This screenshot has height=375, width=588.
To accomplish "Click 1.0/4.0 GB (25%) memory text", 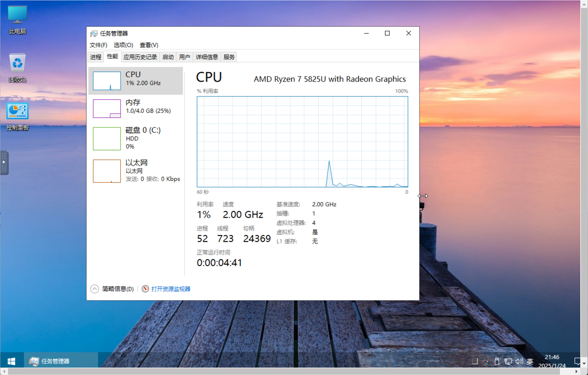I will [x=148, y=111].
